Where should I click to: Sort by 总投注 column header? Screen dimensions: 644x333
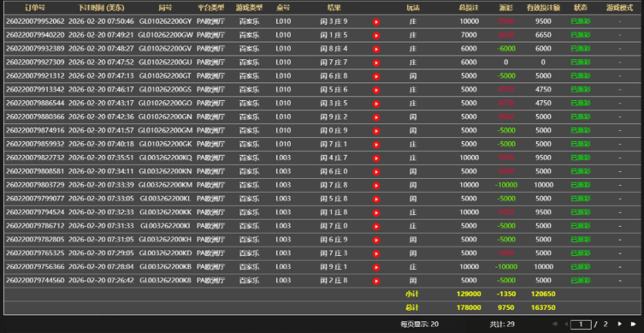(x=468, y=7)
